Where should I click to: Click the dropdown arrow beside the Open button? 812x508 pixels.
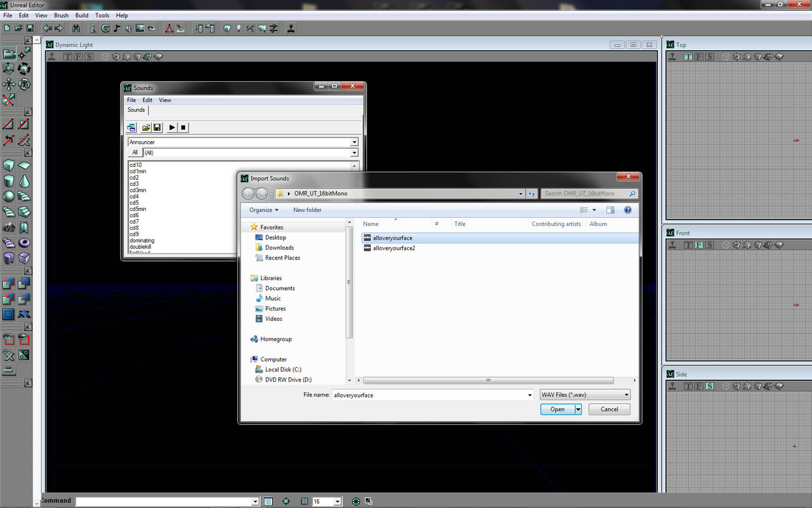coord(578,410)
